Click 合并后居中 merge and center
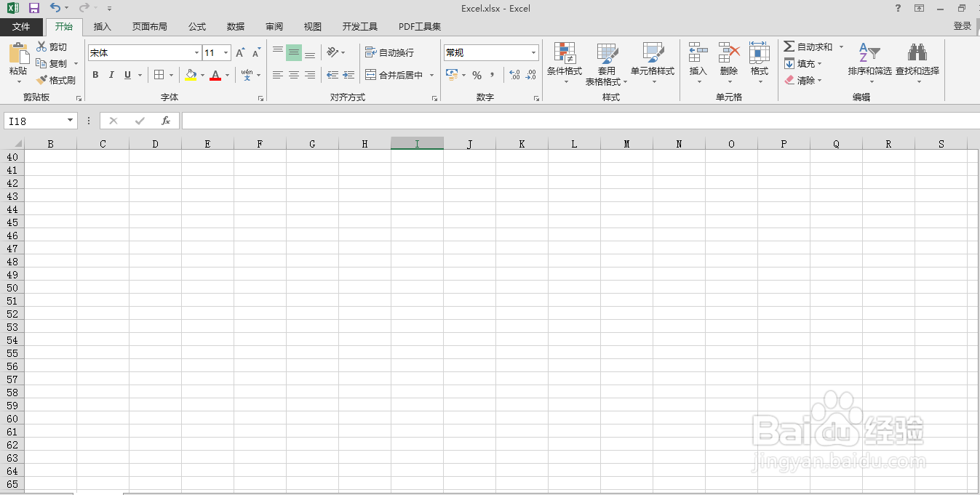 (394, 75)
